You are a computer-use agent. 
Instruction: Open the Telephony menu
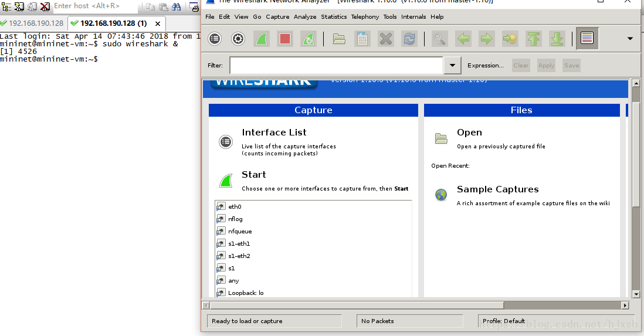[365, 17]
